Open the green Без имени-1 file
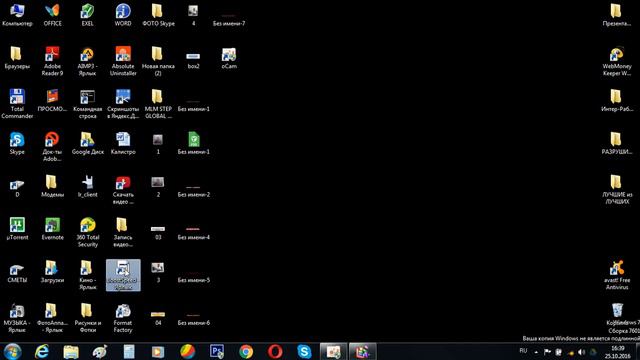 tap(193, 143)
